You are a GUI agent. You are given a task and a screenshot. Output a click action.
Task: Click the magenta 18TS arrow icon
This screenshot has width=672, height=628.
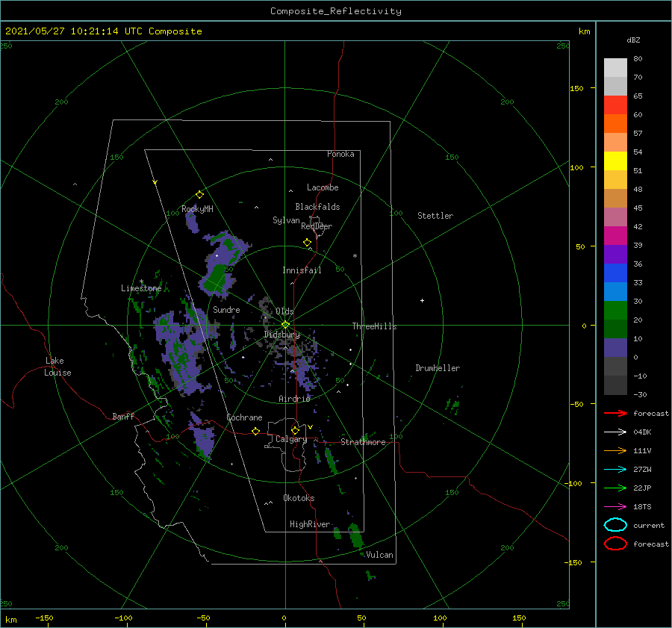click(615, 507)
